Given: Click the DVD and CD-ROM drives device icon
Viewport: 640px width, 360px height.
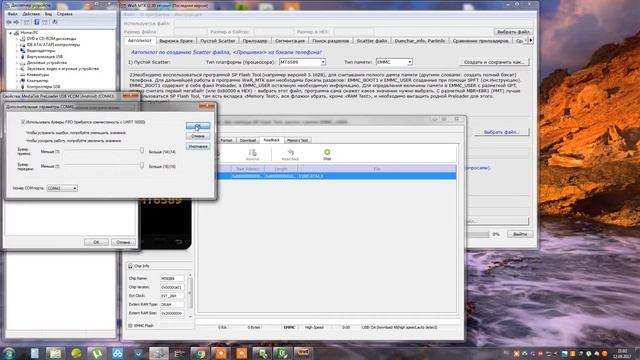Looking at the screenshot, I should [23, 38].
